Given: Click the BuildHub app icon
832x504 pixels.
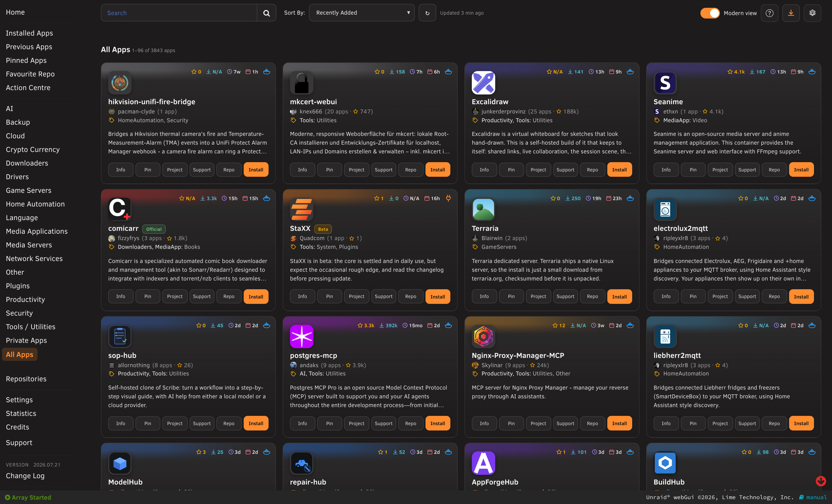Looking at the screenshot, I should click(665, 463).
